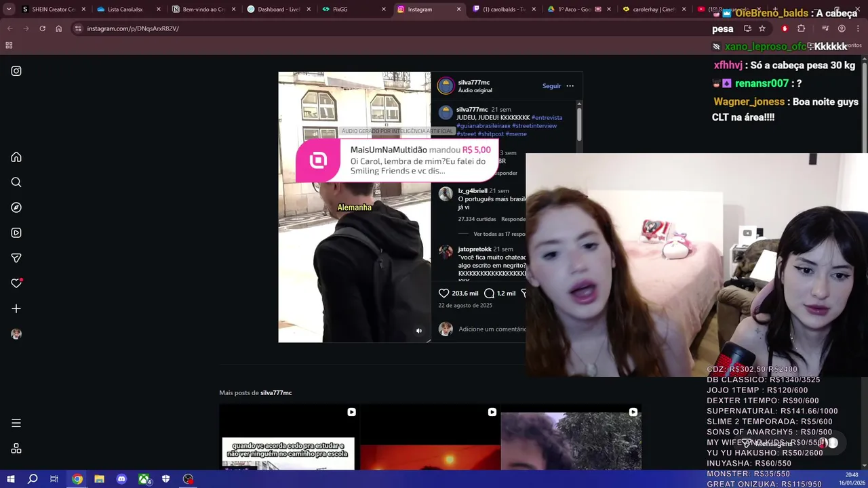Open comments bubble icon on post
This screenshot has width=868, height=488.
pos(489,293)
